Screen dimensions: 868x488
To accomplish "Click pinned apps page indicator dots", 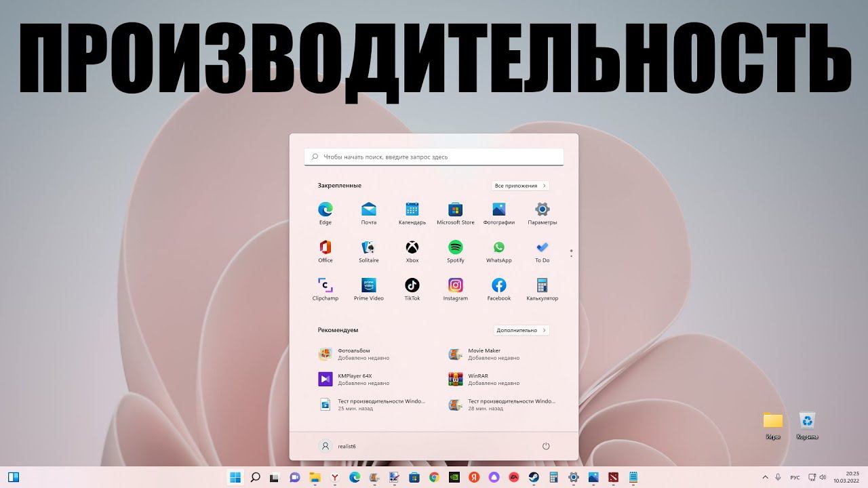I will point(572,253).
